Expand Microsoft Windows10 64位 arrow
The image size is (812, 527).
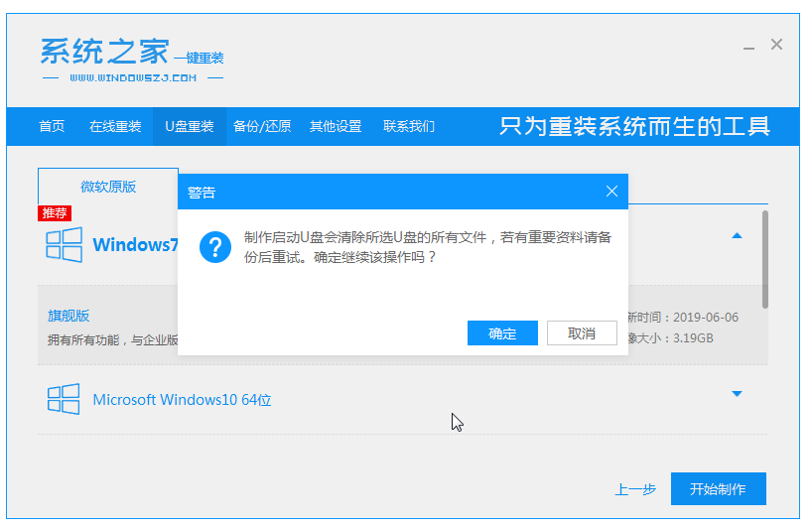tap(737, 394)
